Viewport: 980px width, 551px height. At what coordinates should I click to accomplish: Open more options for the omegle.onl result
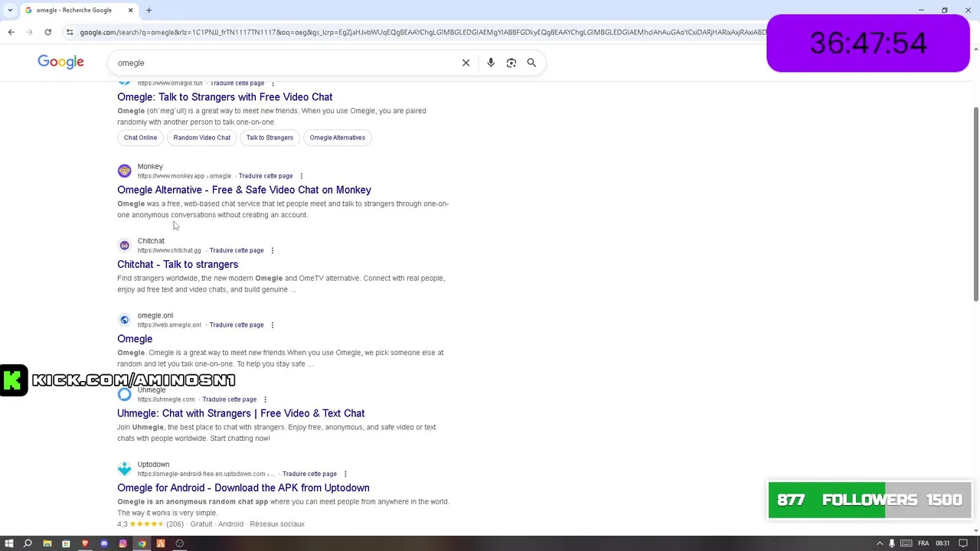pyautogui.click(x=272, y=324)
